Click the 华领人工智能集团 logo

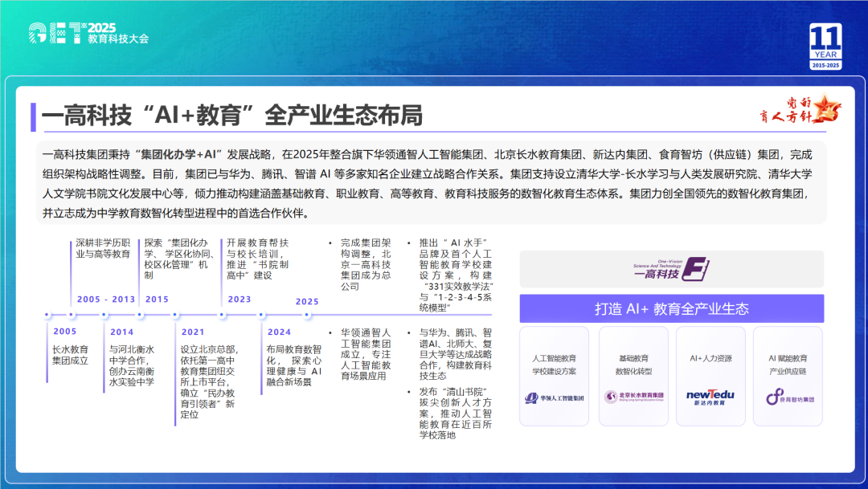[554, 397]
